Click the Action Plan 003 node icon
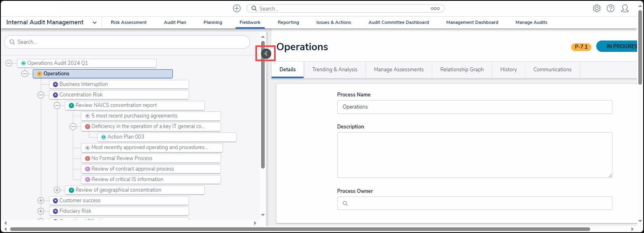The image size is (644, 233). click(104, 137)
